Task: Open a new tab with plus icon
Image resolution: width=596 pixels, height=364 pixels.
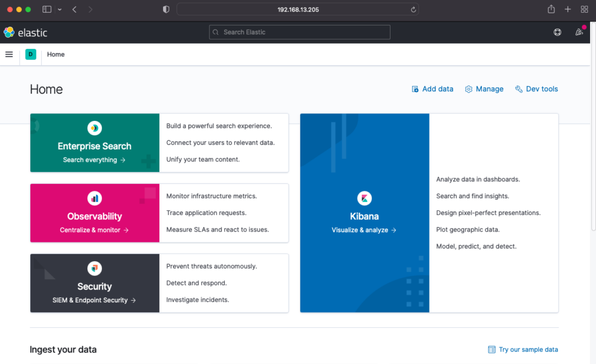Action: pos(568,9)
